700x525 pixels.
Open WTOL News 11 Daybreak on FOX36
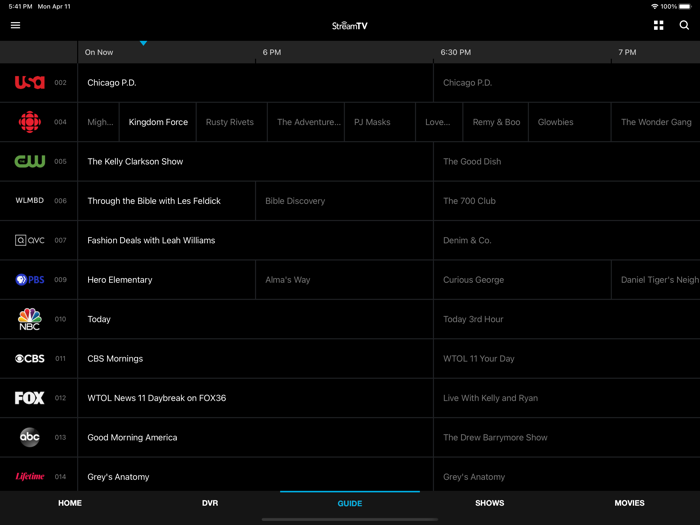255,398
